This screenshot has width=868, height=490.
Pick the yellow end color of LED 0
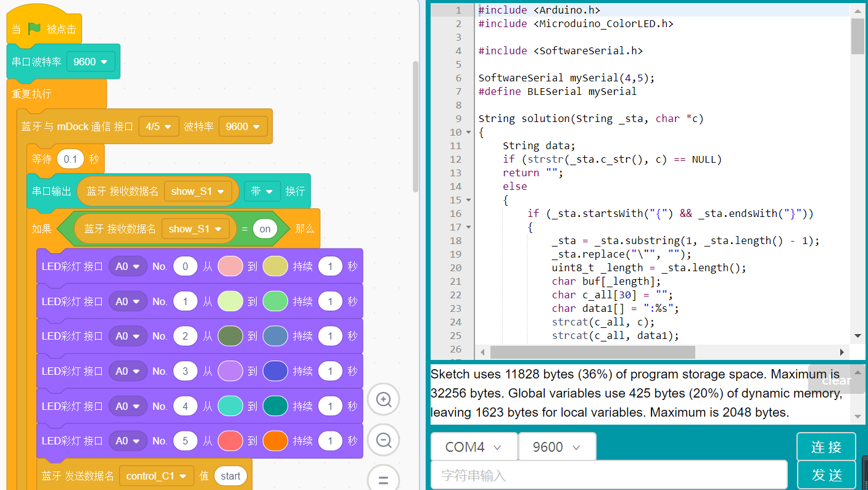click(x=275, y=266)
